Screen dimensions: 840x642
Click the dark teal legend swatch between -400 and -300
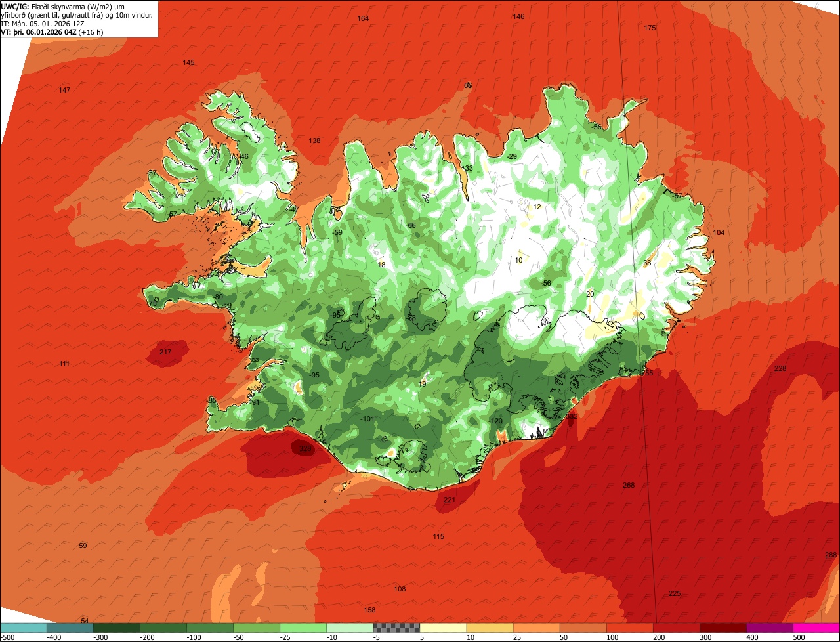[x=70, y=628]
